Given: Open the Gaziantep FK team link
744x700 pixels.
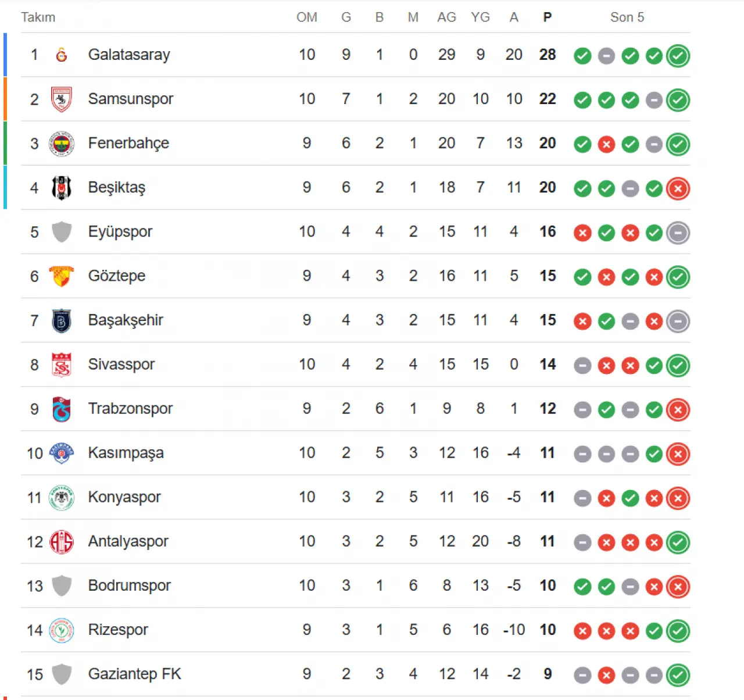Looking at the screenshot, I should click(134, 674).
